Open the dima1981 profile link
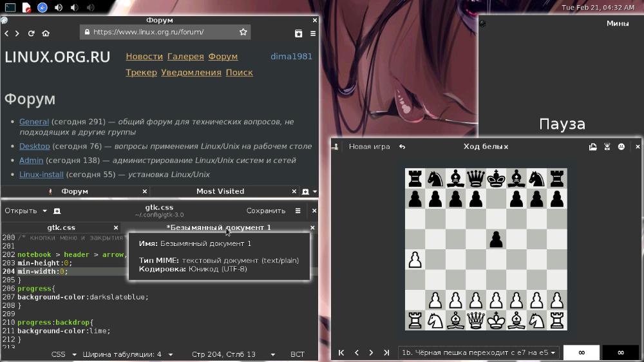Screen dimensions: 644x362 tap(291, 56)
